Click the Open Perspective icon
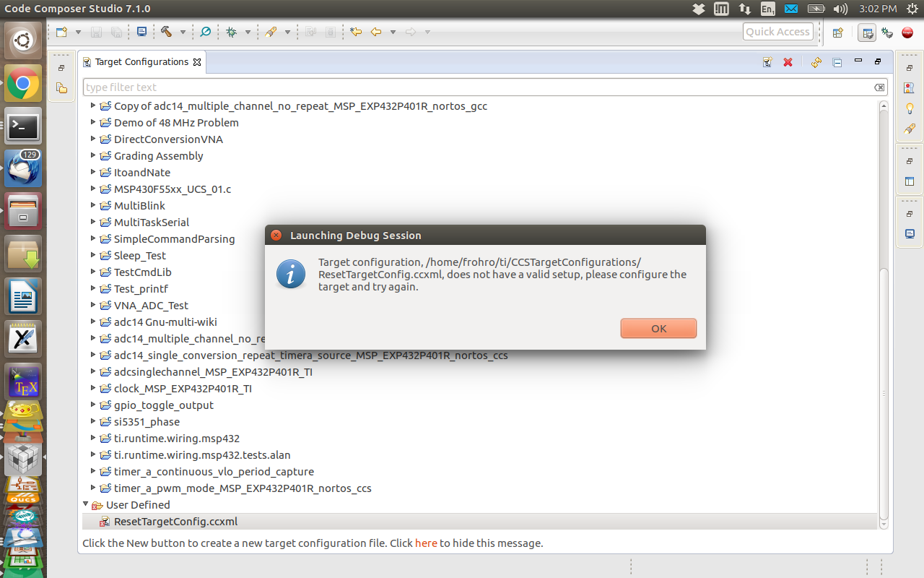 pos(838,33)
